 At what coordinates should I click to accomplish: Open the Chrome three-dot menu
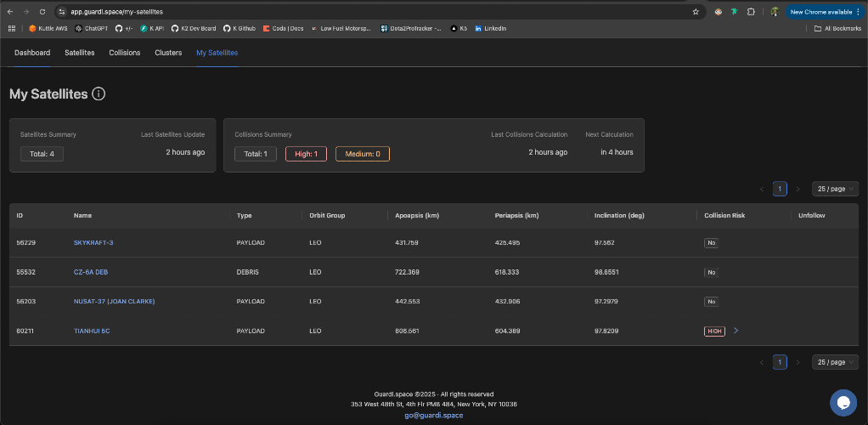click(858, 12)
